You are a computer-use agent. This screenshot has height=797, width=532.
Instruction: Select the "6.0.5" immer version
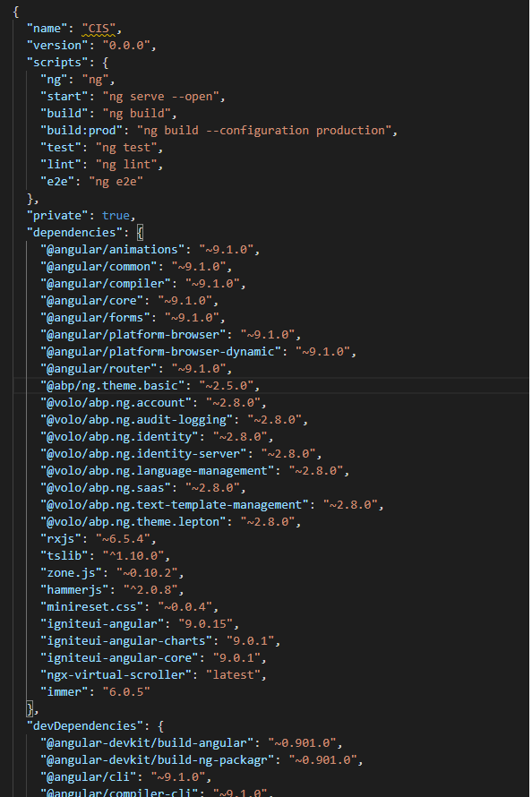[126, 692]
